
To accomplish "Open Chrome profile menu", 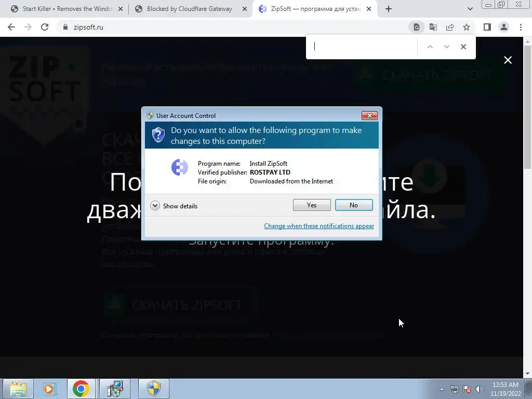I will [504, 27].
